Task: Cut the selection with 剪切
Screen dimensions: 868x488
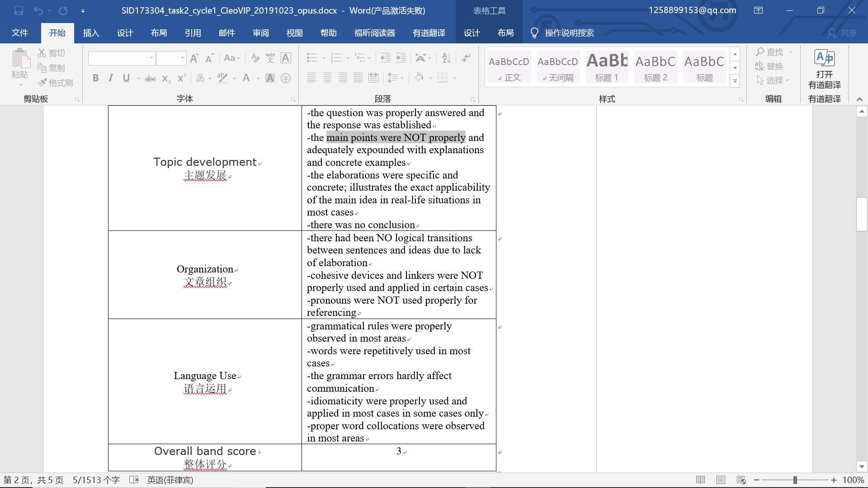Action: pyautogui.click(x=51, y=53)
